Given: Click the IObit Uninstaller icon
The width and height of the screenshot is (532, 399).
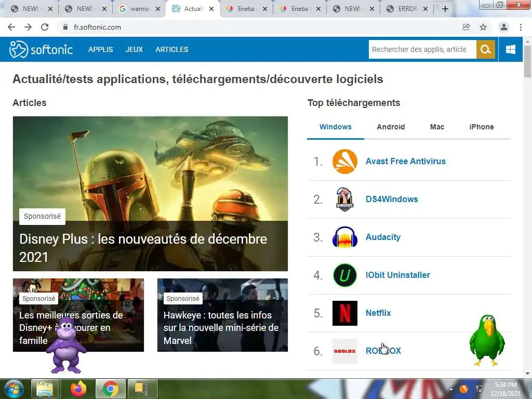Looking at the screenshot, I should click(345, 275).
